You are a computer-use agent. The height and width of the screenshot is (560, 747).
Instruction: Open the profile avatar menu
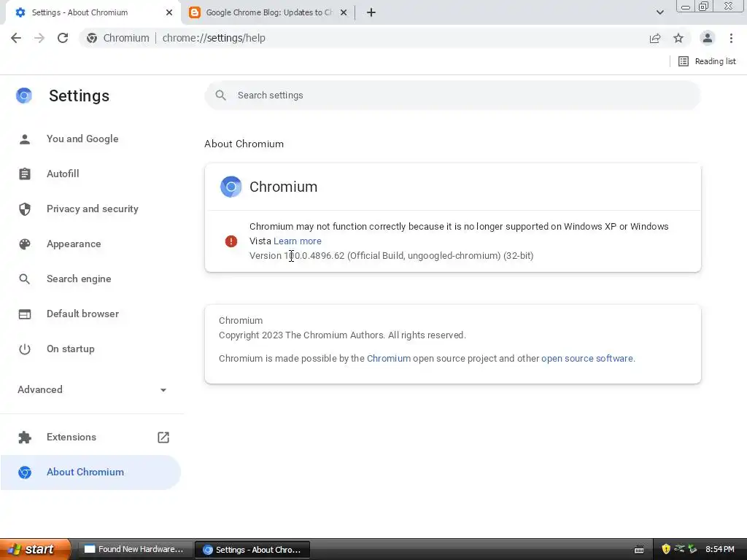[x=708, y=38]
